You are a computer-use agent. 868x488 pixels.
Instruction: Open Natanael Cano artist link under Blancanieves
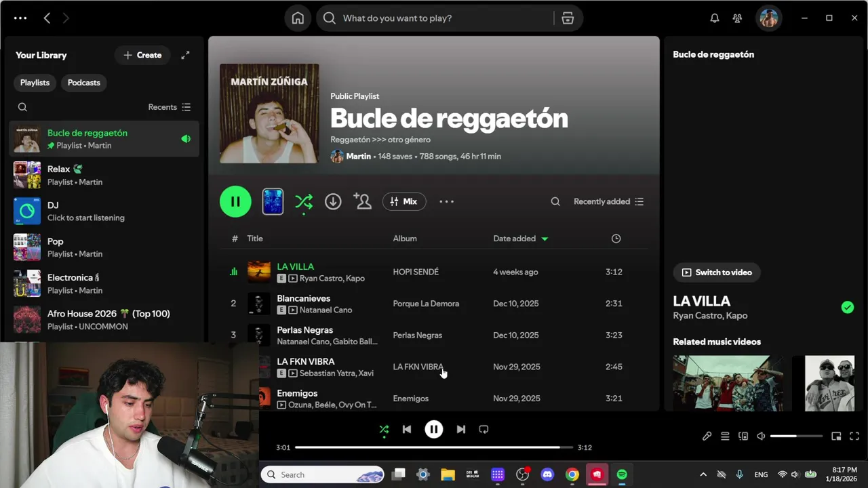[325, 310]
